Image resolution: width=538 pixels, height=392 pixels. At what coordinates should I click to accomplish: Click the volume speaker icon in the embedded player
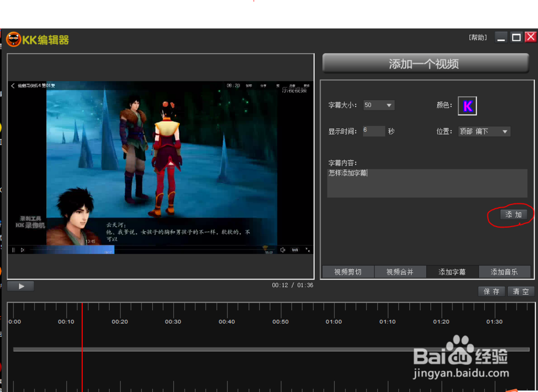pos(283,250)
